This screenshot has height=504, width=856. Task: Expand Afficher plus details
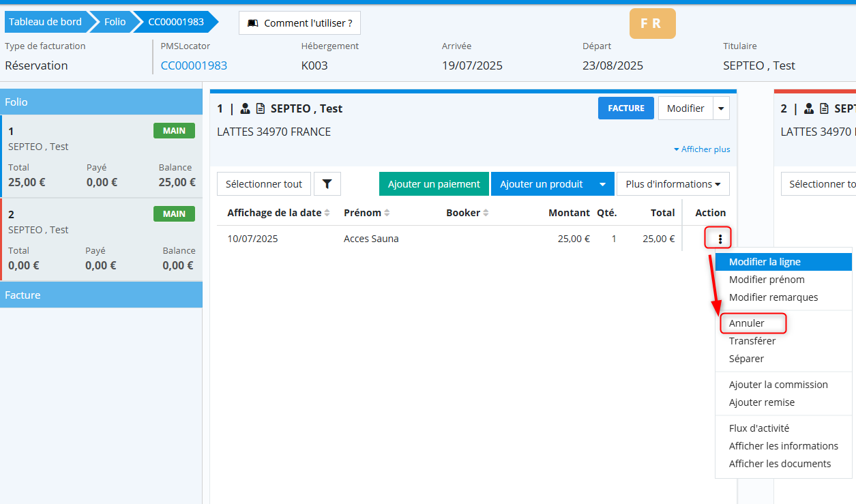tap(701, 149)
